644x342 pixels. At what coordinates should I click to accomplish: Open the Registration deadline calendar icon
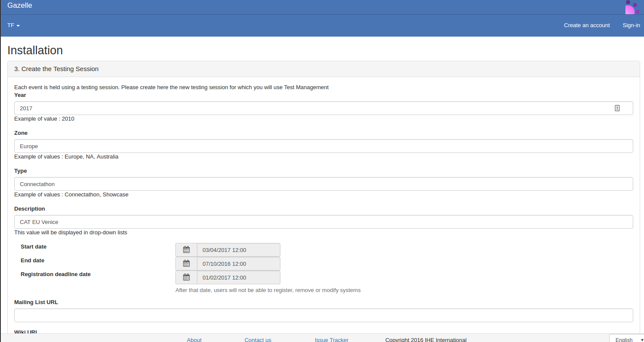(186, 277)
